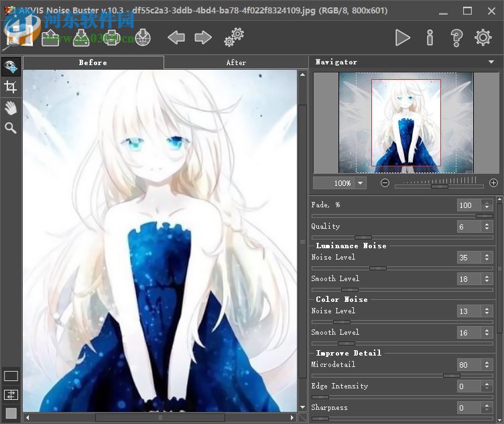
Task: Open Help with the question mark icon
Action: click(456, 38)
